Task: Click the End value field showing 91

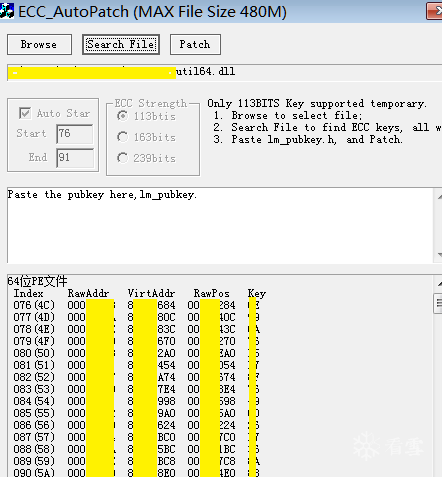Action: coord(74,158)
